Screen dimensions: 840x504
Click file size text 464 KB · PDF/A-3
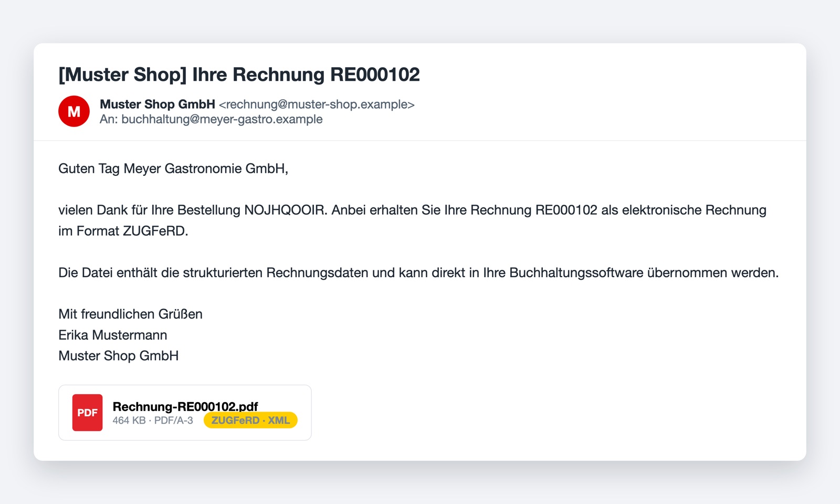(153, 421)
